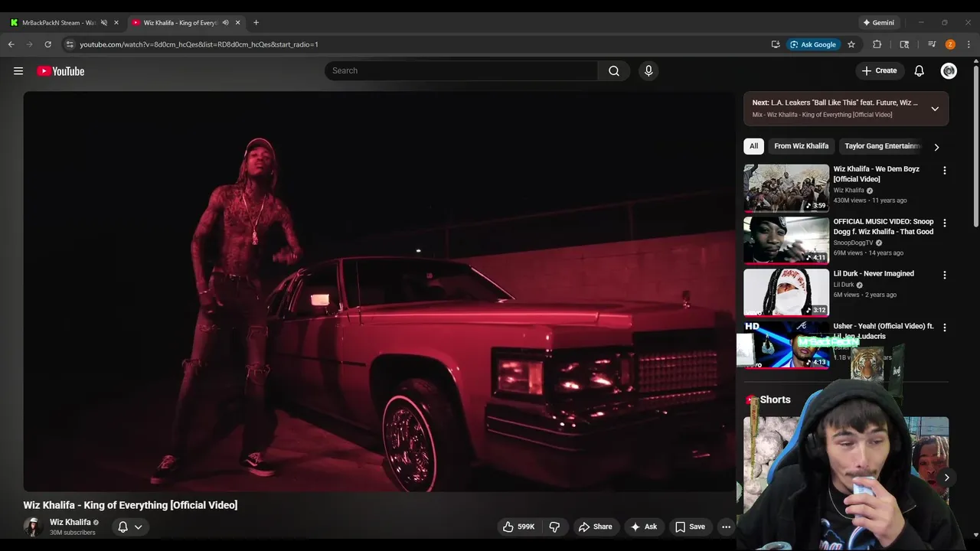Click the install app icon in address bar
This screenshot has height=551, width=980.
776,44
